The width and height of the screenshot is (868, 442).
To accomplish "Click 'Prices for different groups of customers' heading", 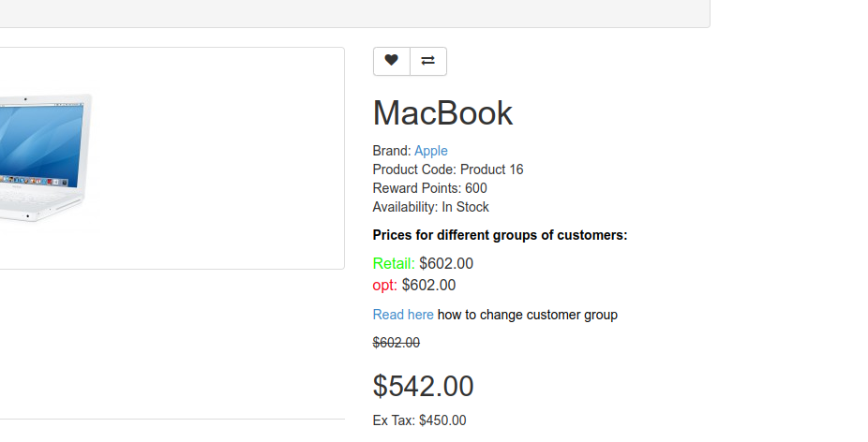I will 500,235.
